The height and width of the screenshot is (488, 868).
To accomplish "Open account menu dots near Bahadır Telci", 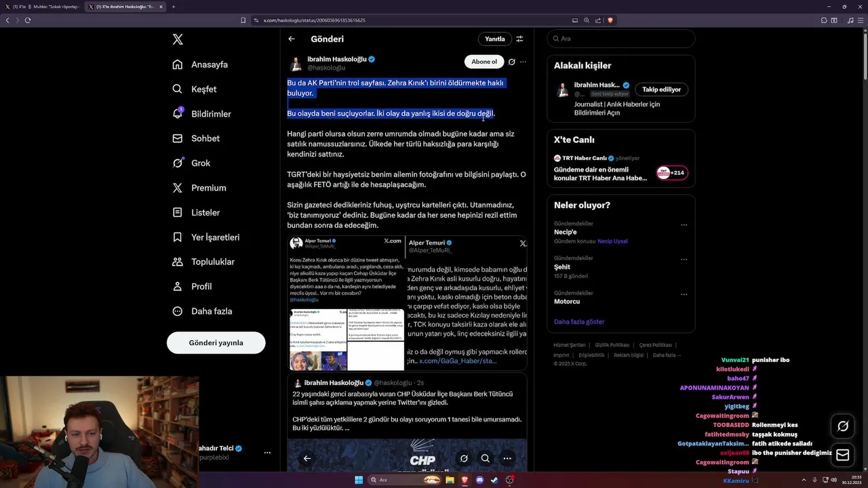I will (x=267, y=452).
